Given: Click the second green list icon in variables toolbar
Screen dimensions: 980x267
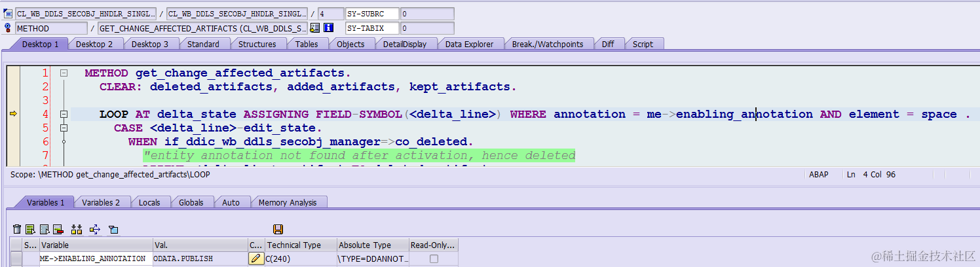Looking at the screenshot, I should [30, 229].
